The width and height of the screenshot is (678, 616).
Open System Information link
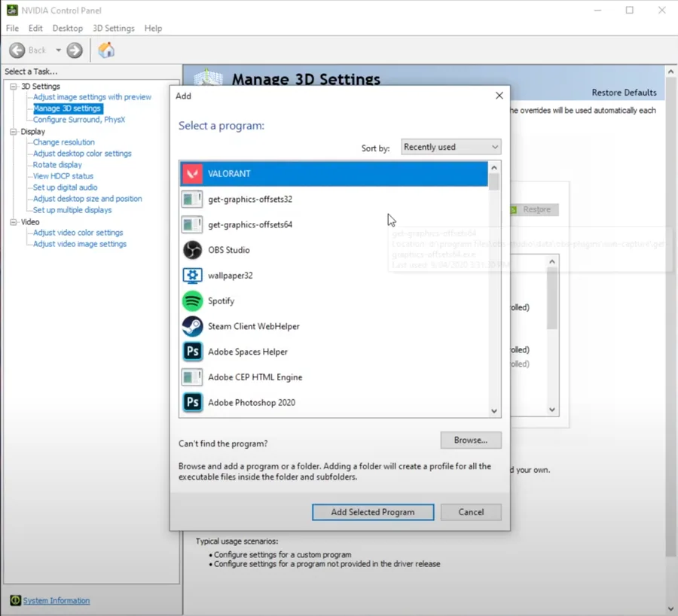coord(56,600)
